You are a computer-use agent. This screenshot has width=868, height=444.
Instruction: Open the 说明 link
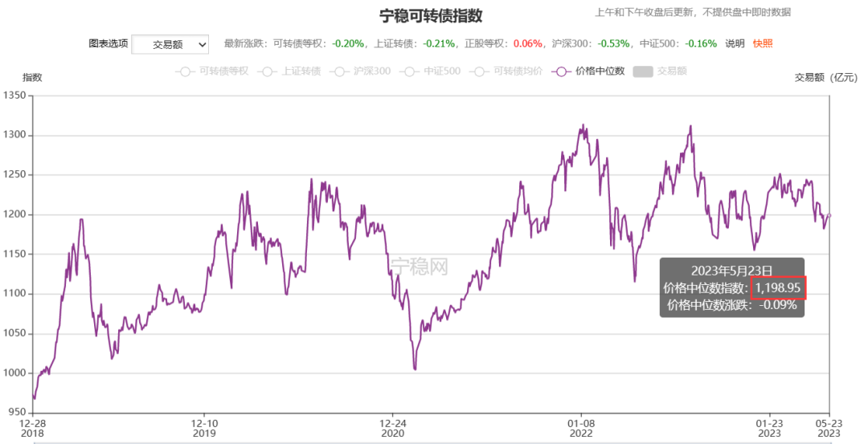tap(735, 43)
